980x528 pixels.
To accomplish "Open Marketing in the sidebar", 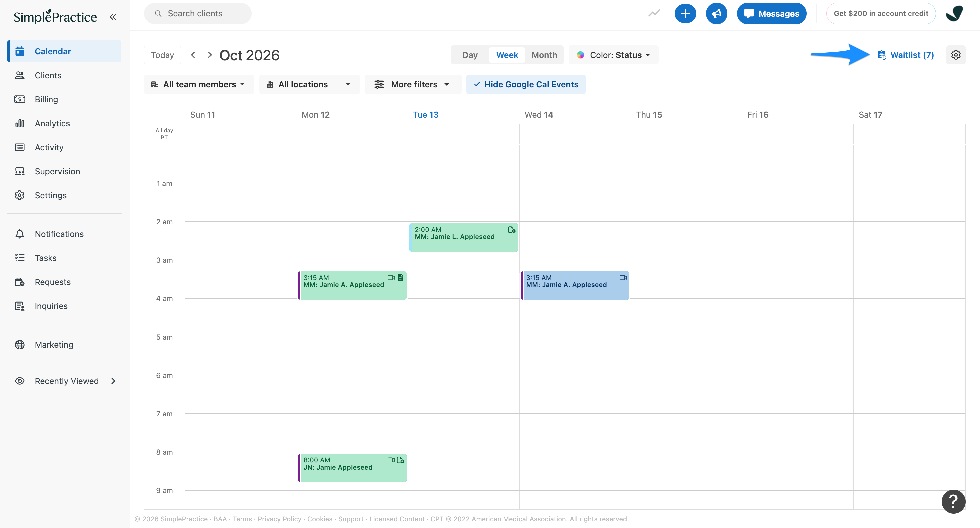I will click(65, 345).
